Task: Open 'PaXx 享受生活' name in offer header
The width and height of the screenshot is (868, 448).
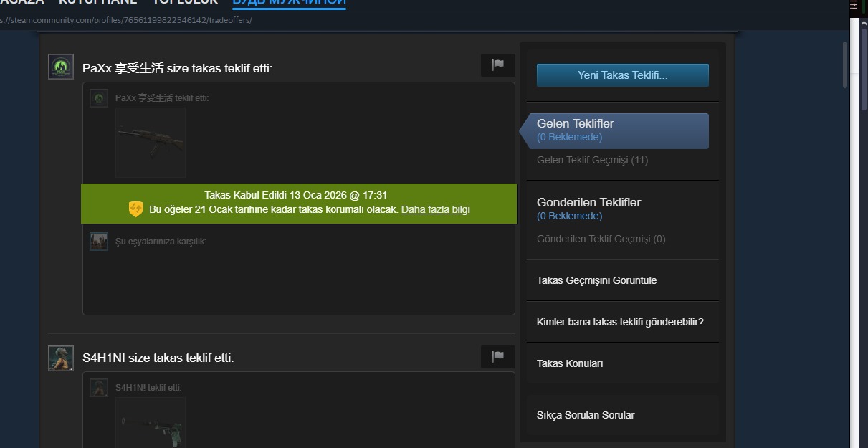Action: (x=123, y=68)
